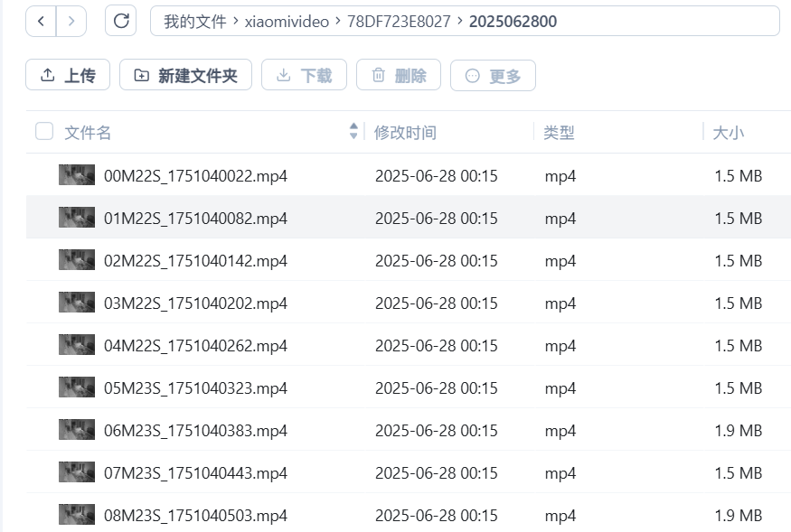Go back with the left arrow button
791x532 pixels.
(41, 21)
